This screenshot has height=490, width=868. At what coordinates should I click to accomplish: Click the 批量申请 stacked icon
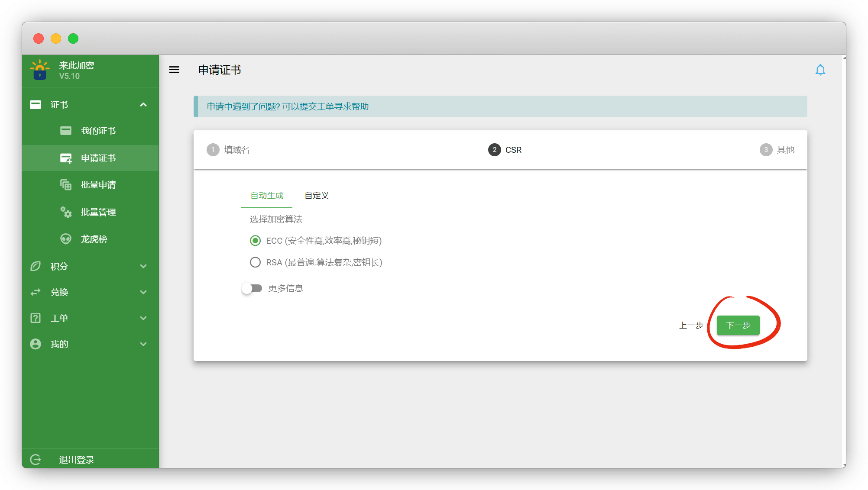pyautogui.click(x=66, y=185)
